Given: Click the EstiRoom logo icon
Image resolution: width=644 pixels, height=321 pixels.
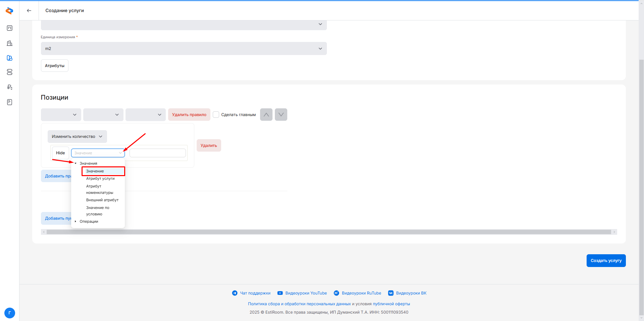Looking at the screenshot, I should click(9, 11).
